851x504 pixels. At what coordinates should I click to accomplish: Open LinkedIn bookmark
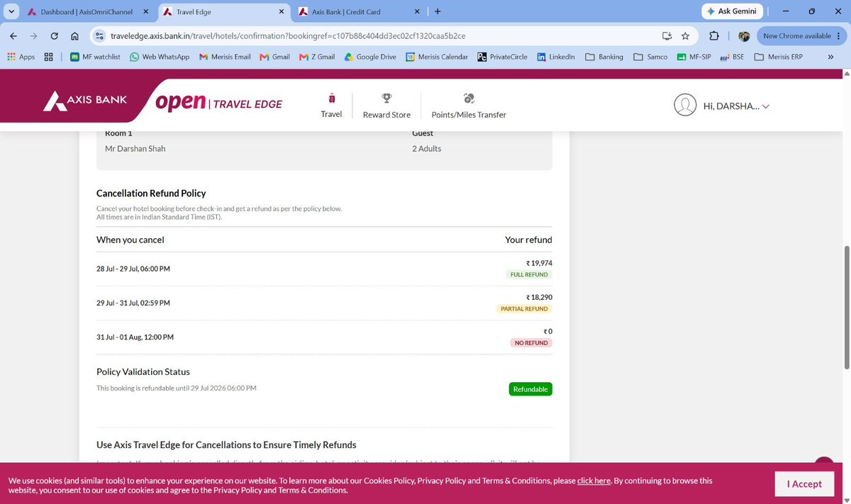[x=555, y=57]
